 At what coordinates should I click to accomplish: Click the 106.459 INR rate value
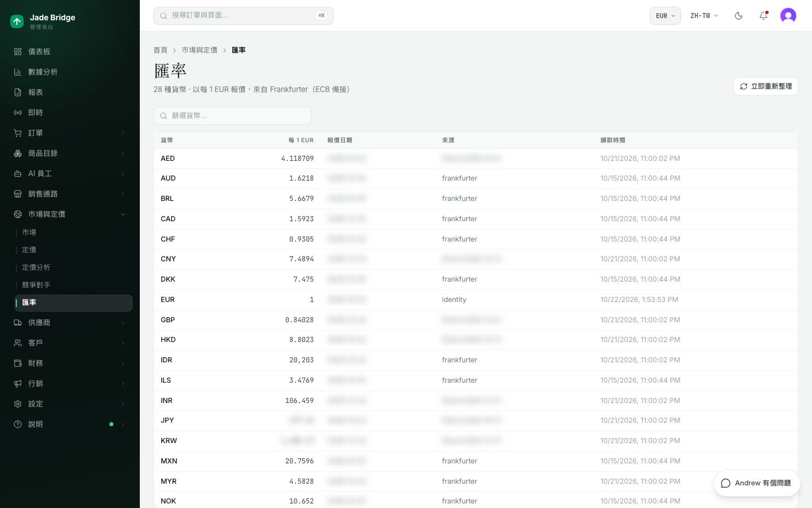point(299,401)
